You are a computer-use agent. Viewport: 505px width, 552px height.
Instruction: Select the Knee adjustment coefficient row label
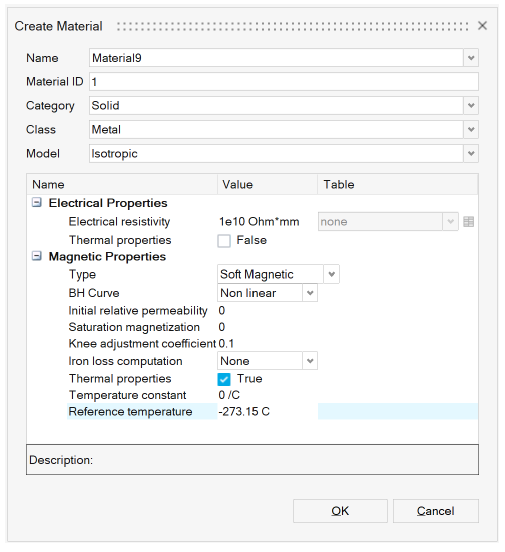point(142,344)
